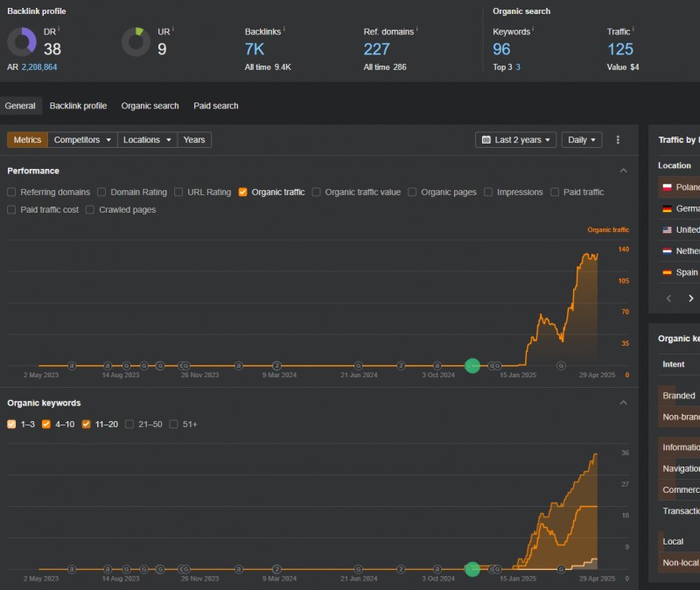The height and width of the screenshot is (590, 700).
Task: Collapse the Performance section
Action: tap(623, 171)
